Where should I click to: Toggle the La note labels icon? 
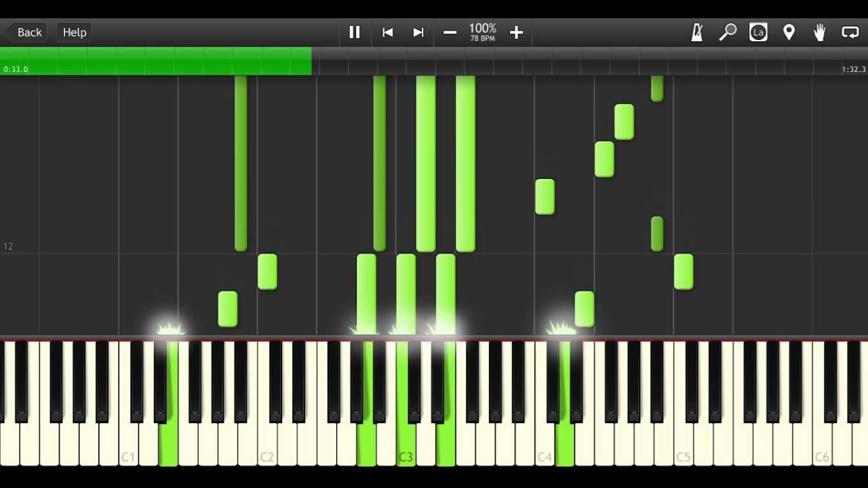(x=758, y=32)
